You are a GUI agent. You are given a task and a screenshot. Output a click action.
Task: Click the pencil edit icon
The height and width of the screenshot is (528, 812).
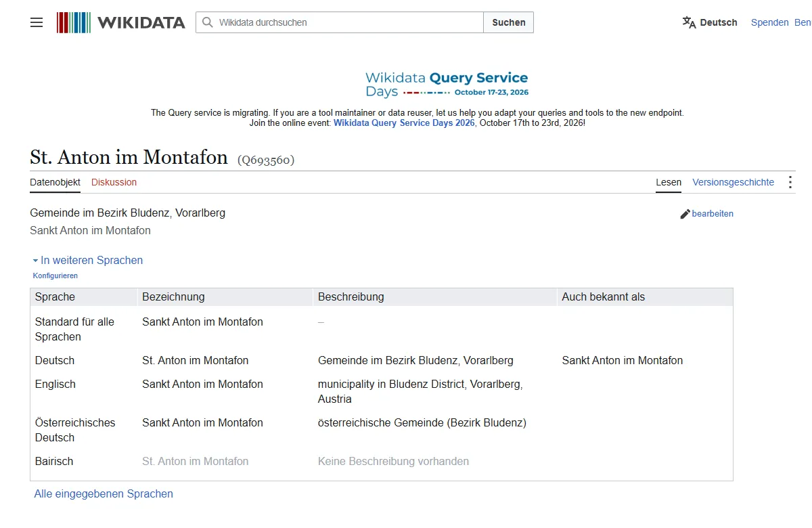point(685,214)
